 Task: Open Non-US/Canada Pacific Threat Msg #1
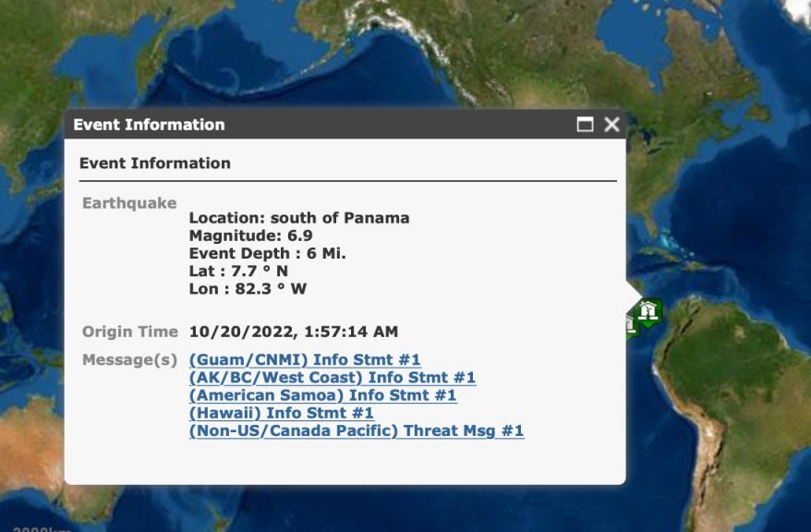click(x=356, y=430)
